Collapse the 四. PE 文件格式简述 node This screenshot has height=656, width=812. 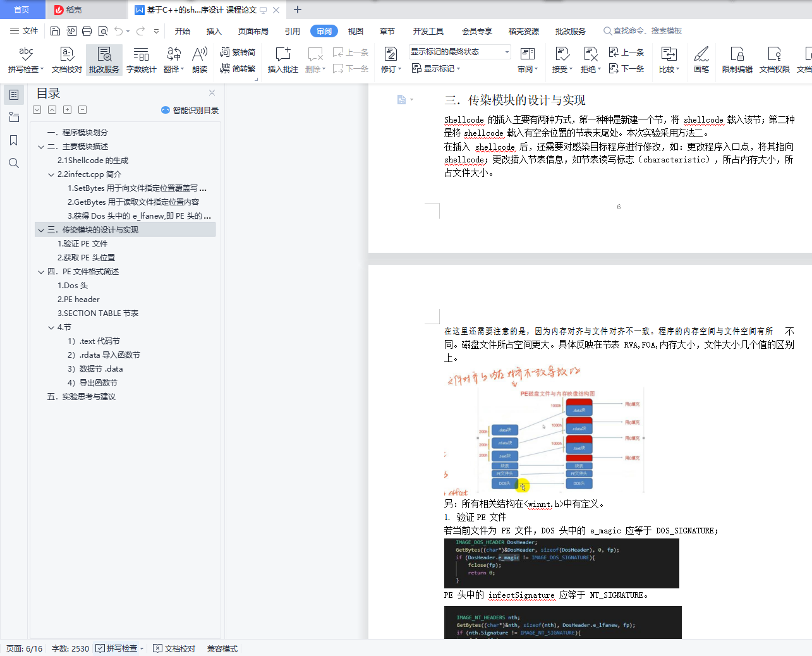[x=41, y=272]
